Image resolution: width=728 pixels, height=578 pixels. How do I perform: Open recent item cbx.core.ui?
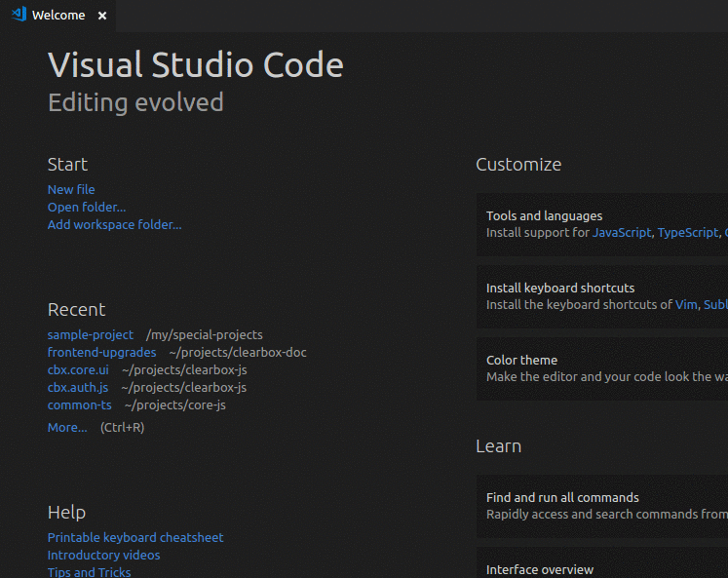pos(78,370)
